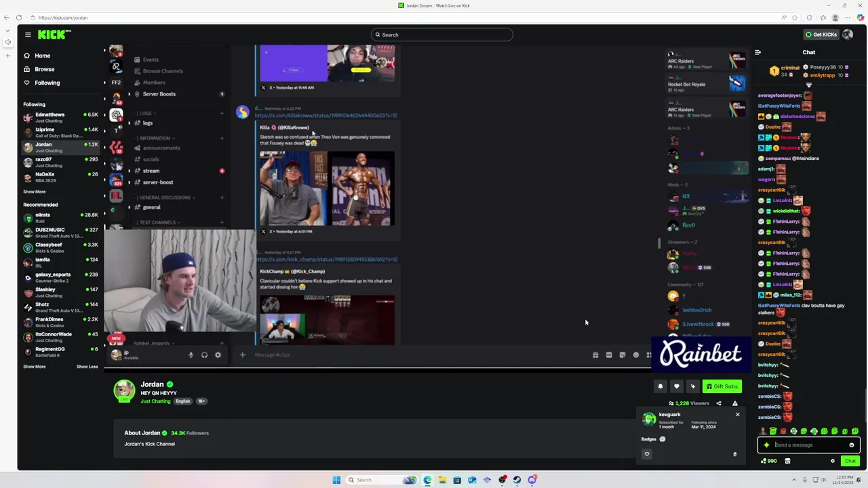Viewport: 868px width, 488px height.
Task: Open File Explorer from taskbar
Action: pos(442,480)
